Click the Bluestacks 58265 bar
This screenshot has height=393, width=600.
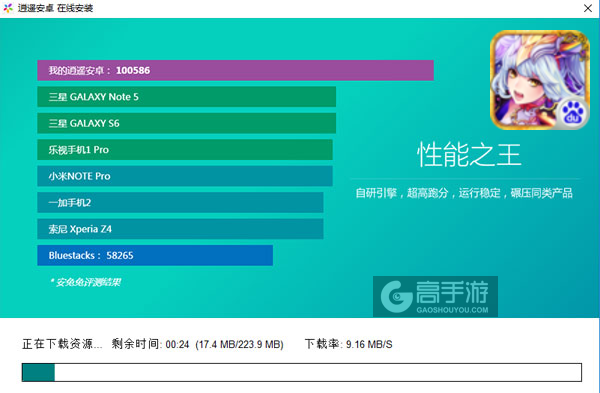point(155,255)
